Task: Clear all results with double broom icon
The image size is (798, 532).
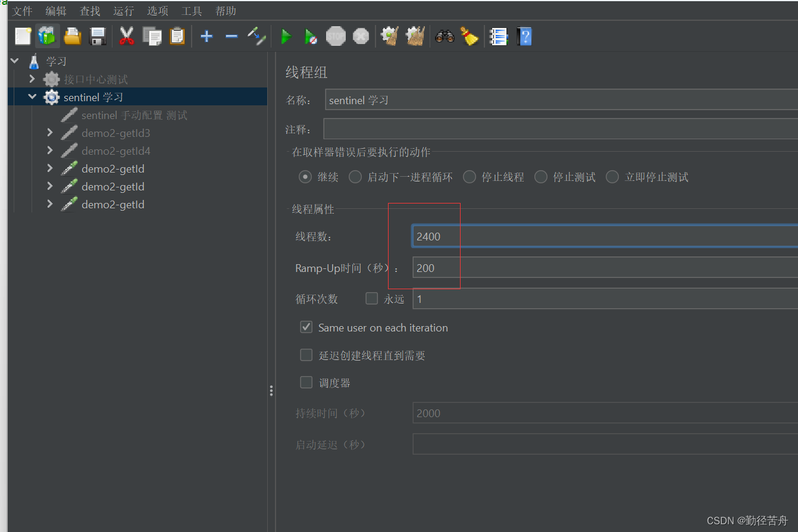Action: click(x=415, y=36)
